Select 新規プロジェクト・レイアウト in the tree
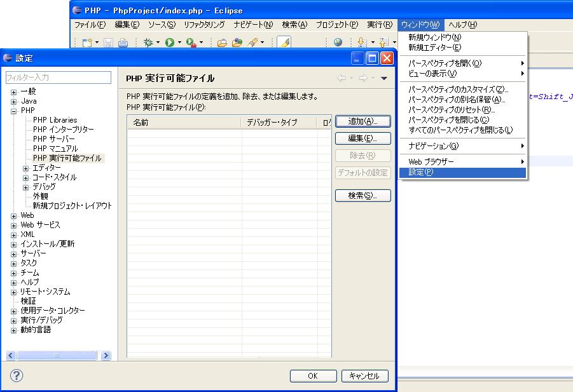This screenshot has height=392, width=573. click(72, 206)
